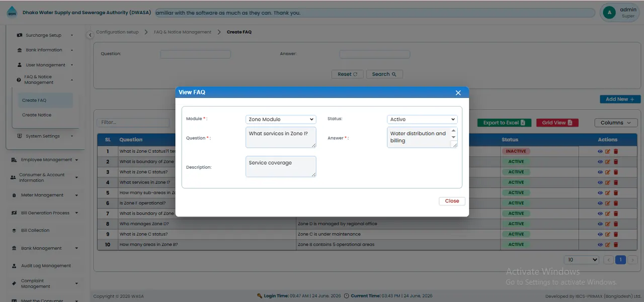Switch to Grid View
This screenshot has width=644, height=302.
pyautogui.click(x=557, y=123)
